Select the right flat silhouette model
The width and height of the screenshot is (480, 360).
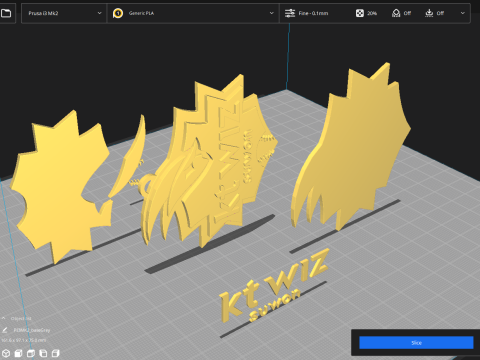pos(353,147)
